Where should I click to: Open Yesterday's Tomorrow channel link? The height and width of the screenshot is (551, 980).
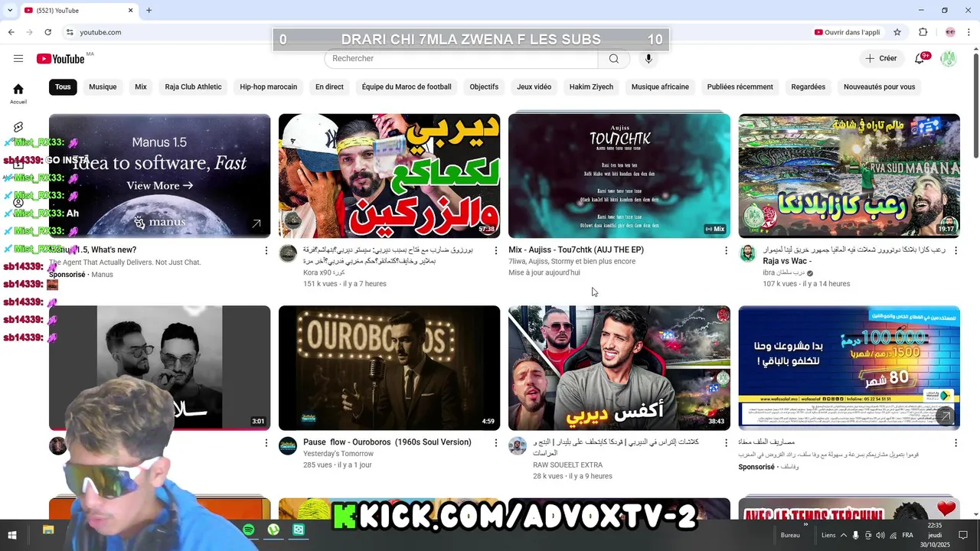click(x=338, y=453)
